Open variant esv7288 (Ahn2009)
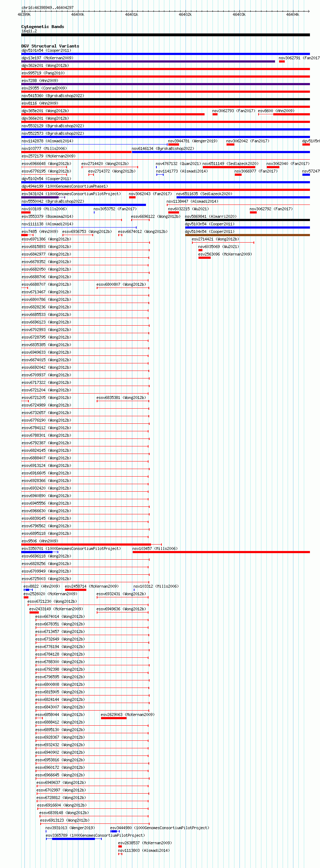Viewport: 320px width, 868px height. 165,84
